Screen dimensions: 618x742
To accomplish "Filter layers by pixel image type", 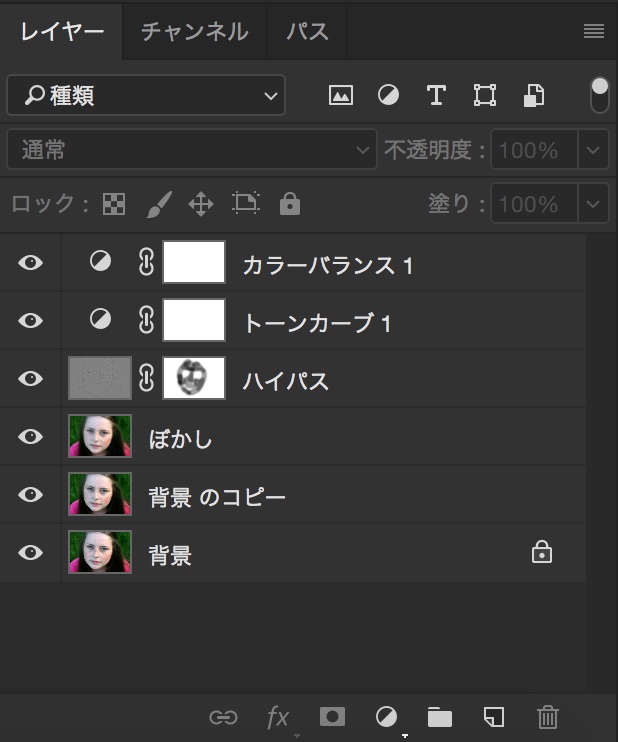I will pos(341,96).
